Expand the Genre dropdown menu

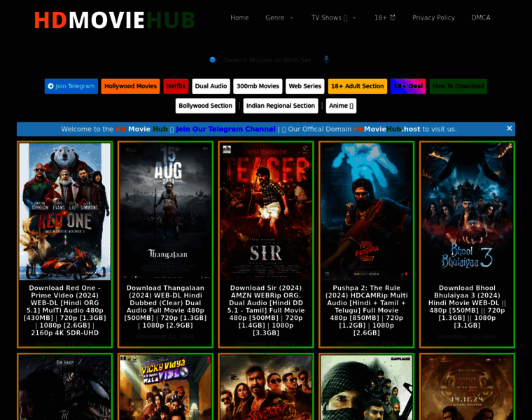click(x=279, y=17)
